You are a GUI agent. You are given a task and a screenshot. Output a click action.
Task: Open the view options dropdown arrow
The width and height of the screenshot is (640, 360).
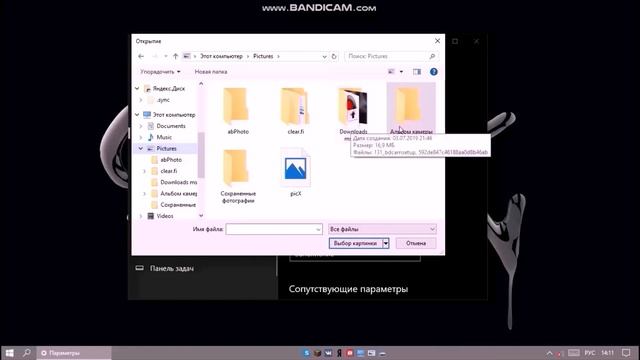pos(401,72)
